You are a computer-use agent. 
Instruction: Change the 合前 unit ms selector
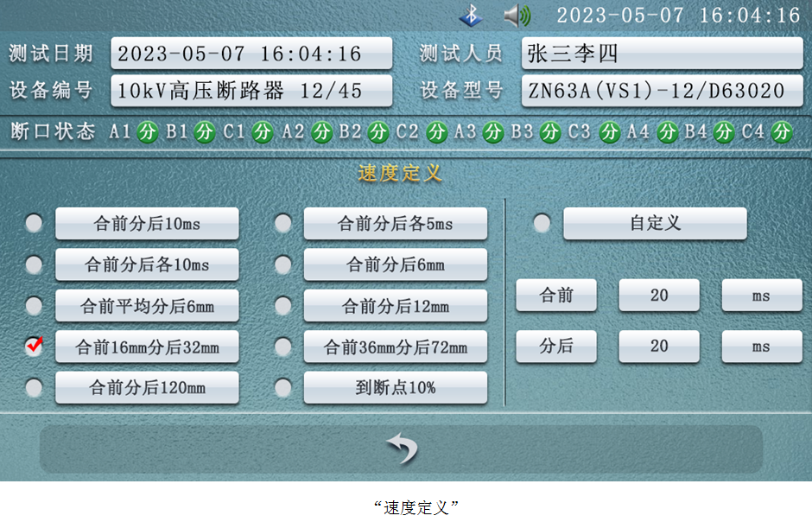coord(761,296)
